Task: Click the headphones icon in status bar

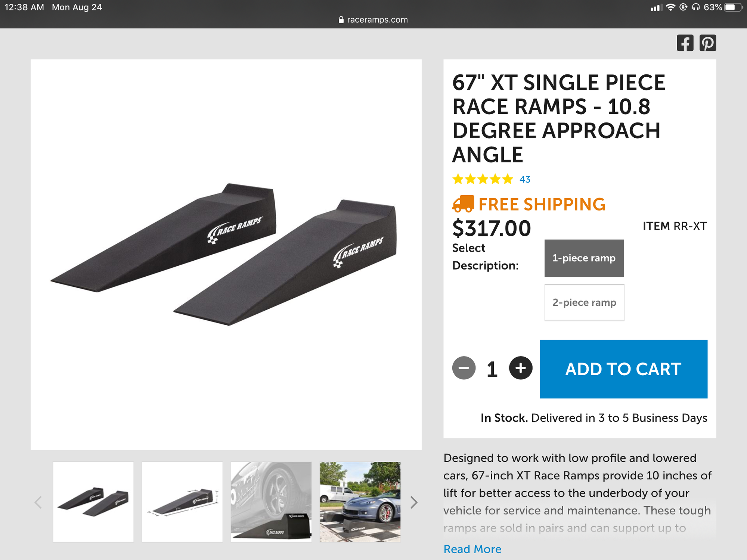Action: click(695, 6)
